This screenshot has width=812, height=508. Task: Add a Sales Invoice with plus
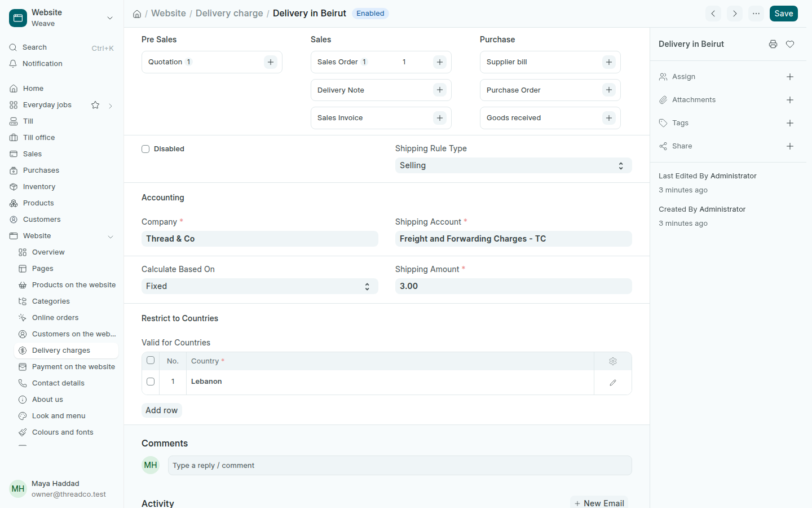click(x=440, y=118)
